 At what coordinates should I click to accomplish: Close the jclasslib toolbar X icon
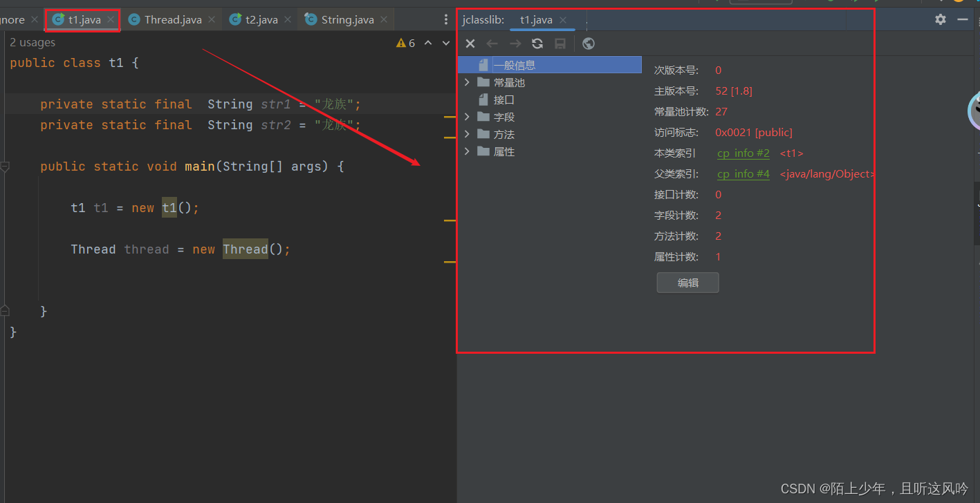(470, 44)
